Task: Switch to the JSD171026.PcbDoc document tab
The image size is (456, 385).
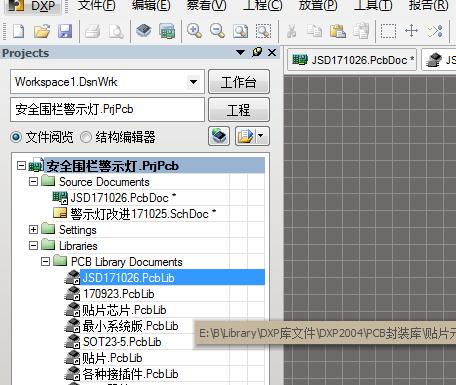Action: point(352,60)
